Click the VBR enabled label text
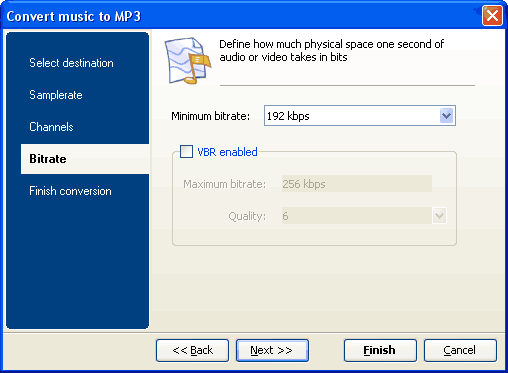This screenshot has width=508, height=373. [x=227, y=152]
